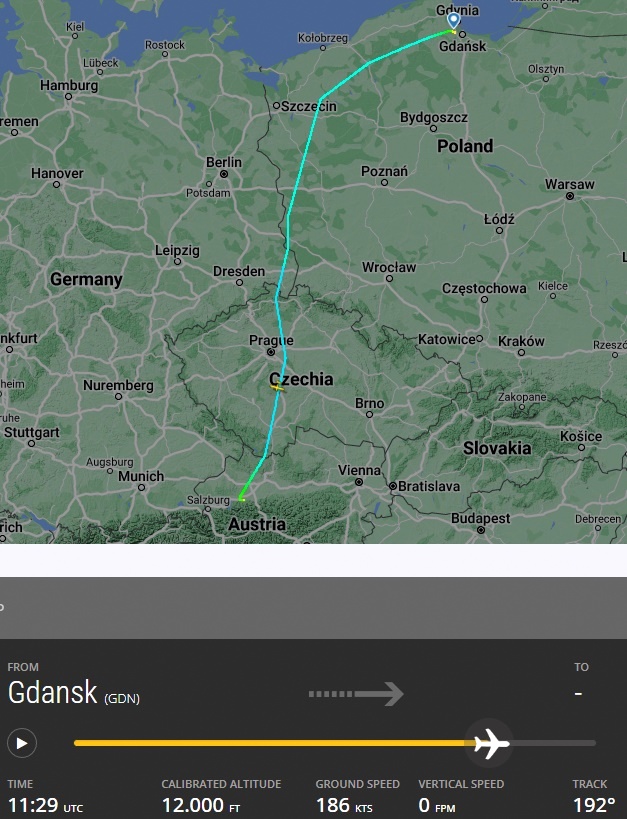Screen dimensions: 627x819
Task: Click the Warsaw capital marker on map
Action: point(570,196)
